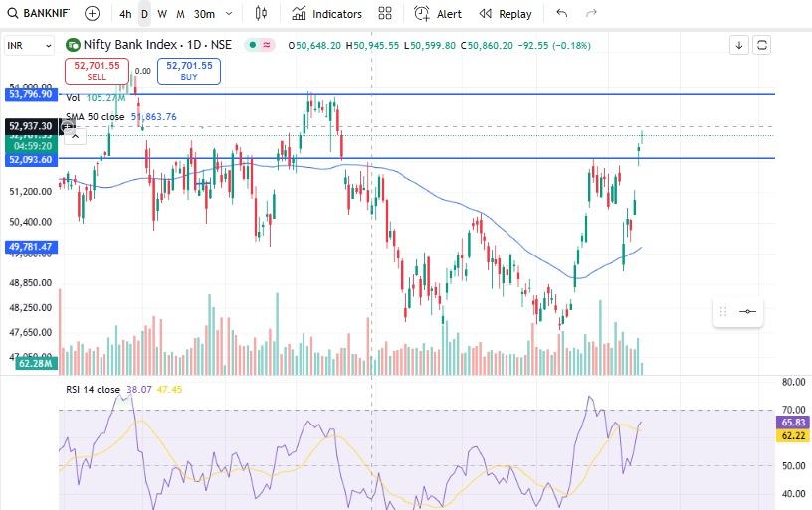Click the countdown timer 04:59:20 label

[32, 146]
